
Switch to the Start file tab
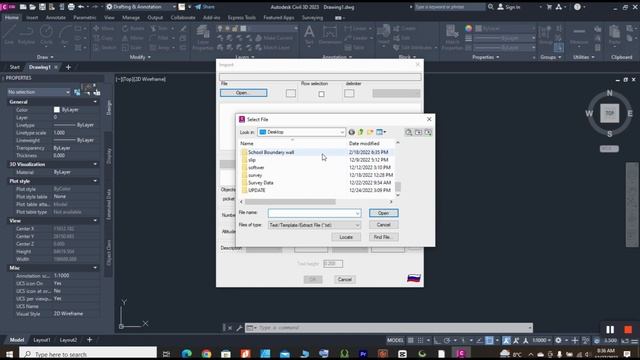[15, 67]
